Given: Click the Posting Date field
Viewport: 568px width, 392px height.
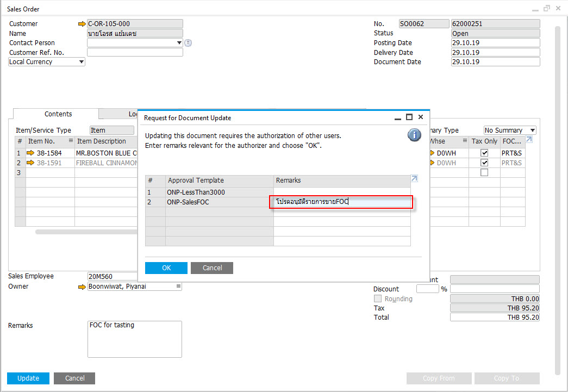Looking at the screenshot, I should pos(495,43).
